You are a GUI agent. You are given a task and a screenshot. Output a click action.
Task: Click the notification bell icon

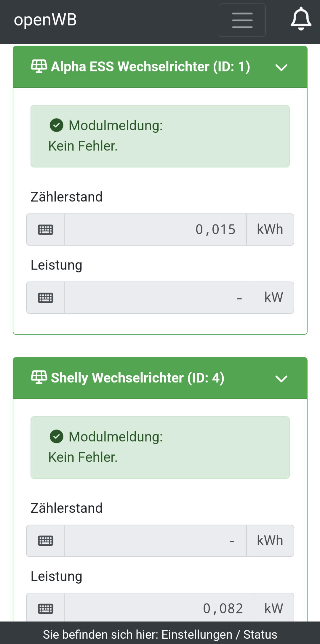click(301, 19)
